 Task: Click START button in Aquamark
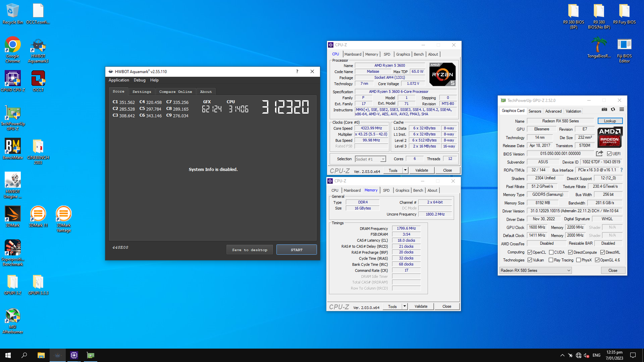coord(297,250)
